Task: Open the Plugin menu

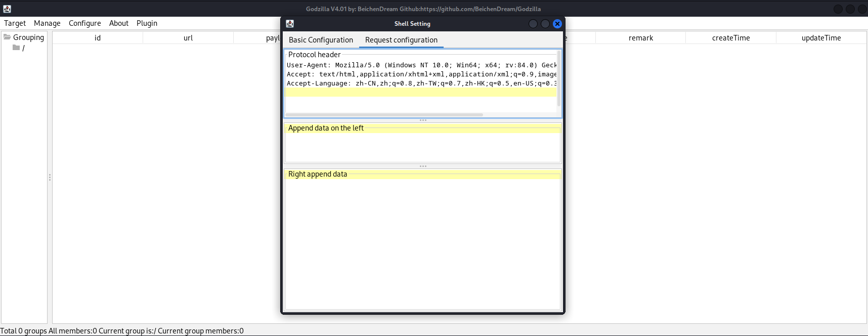Action: point(147,23)
